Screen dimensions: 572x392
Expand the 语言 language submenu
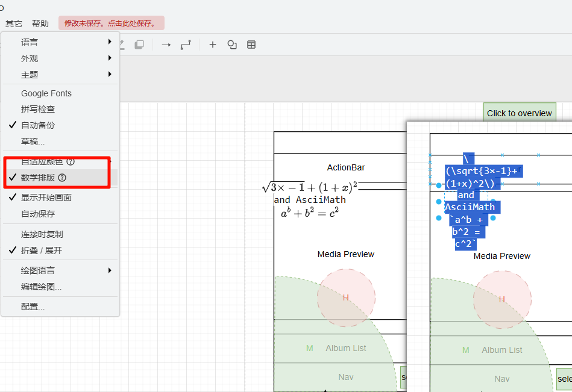point(30,42)
